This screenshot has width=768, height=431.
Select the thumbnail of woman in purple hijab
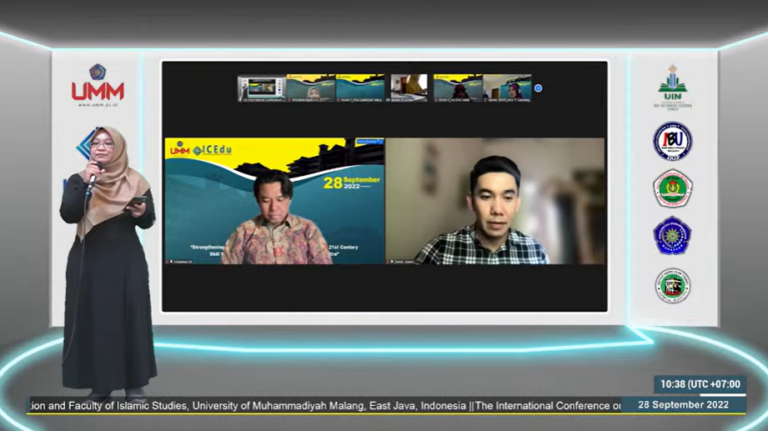[x=507, y=88]
